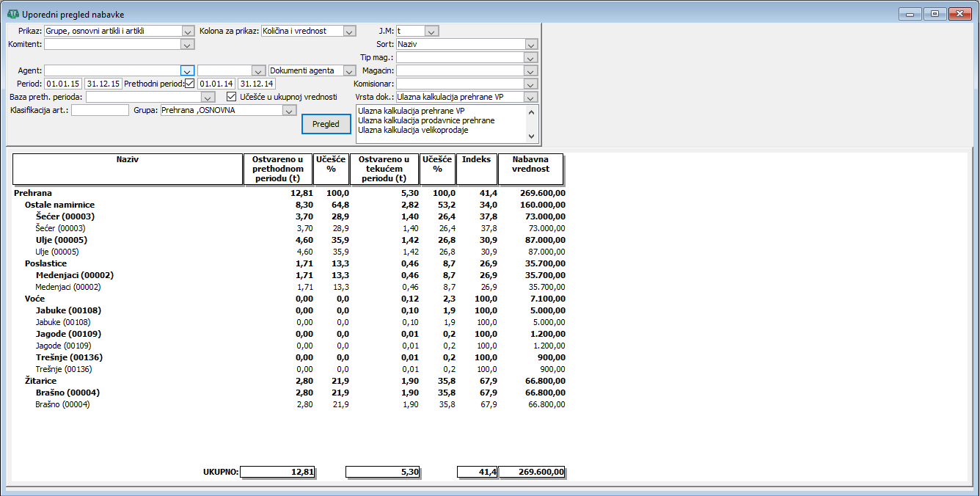Screen dimensions: 980x496
Task: Select the Ostale namirnice group row
Action: 59,205
